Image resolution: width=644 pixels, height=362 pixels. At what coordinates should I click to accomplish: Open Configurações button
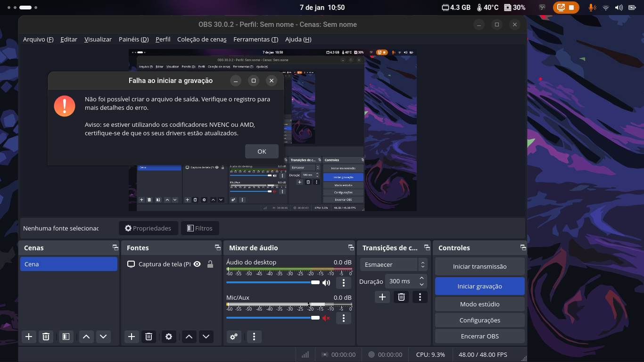click(479, 320)
